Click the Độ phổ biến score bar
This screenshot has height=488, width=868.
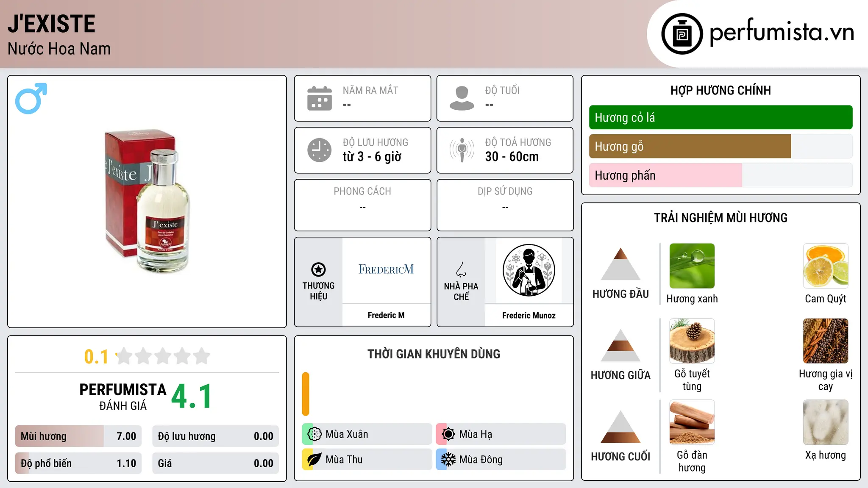click(78, 463)
